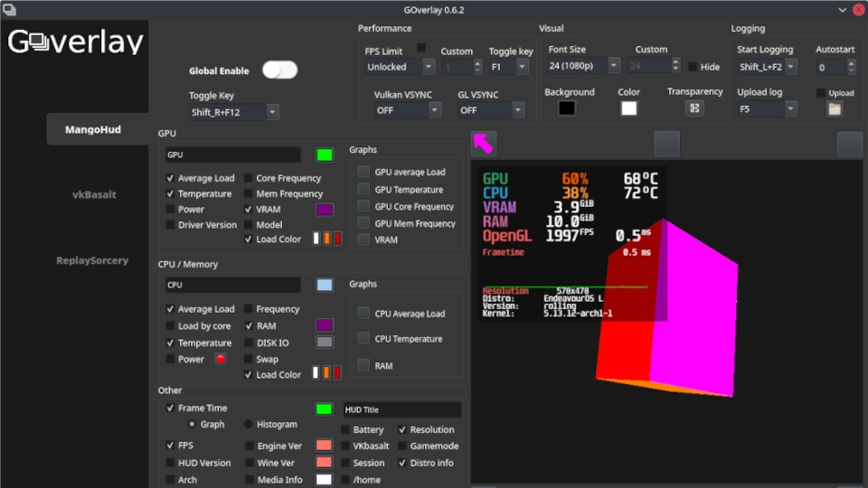This screenshot has height=488, width=868.
Task: Enable GPU Core Frequency checkbox
Action: pos(248,178)
